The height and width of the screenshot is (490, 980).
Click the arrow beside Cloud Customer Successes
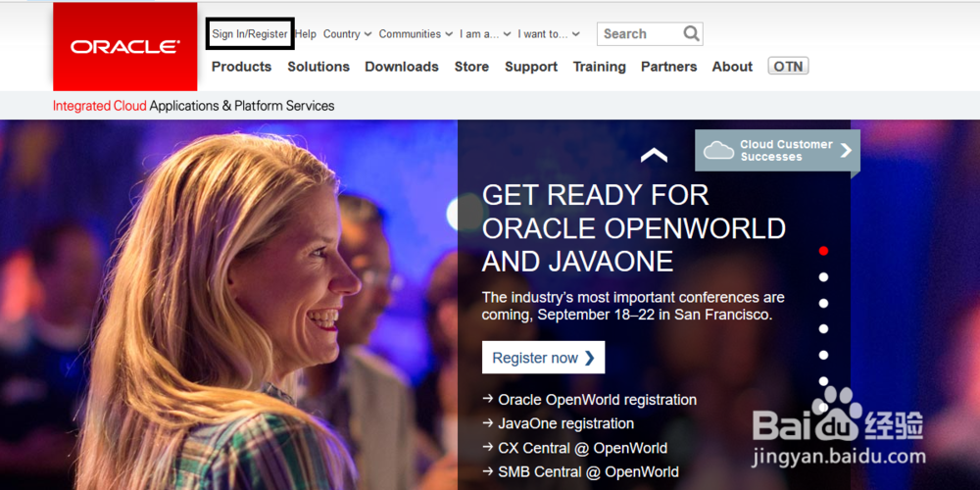pos(846,150)
